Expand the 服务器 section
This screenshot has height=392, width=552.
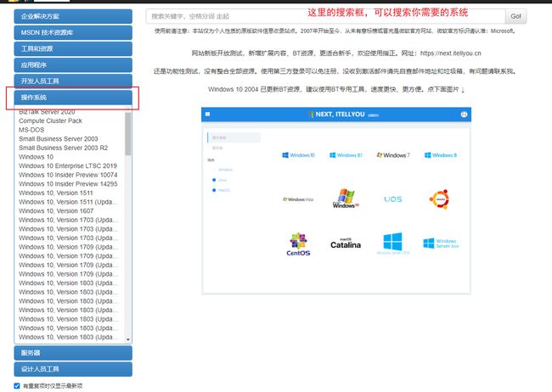(73, 353)
